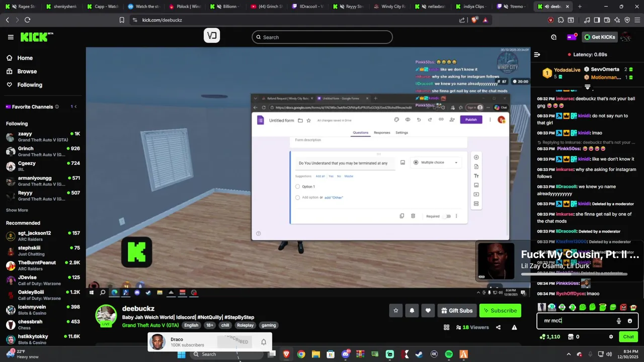Open the uBlock extension icon in toolbar
The width and height of the screenshot is (644, 362).
click(x=550, y=20)
